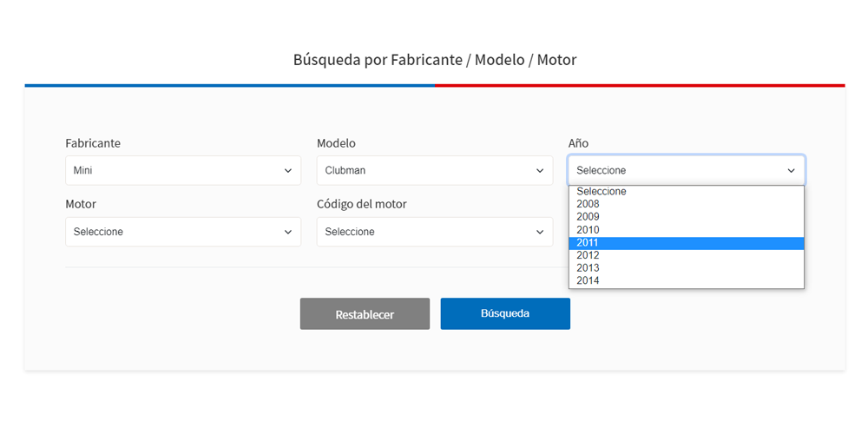Open the Motor dropdown
Screen dimensions: 868x434
(183, 232)
